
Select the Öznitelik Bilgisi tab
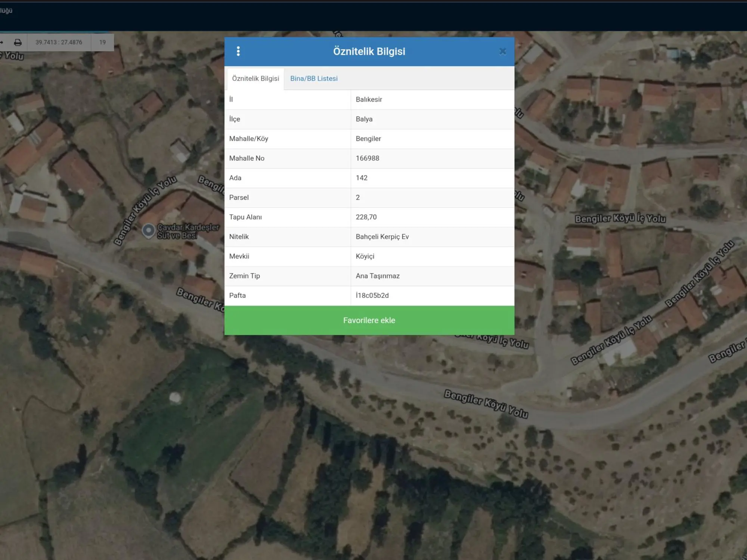pos(255,78)
